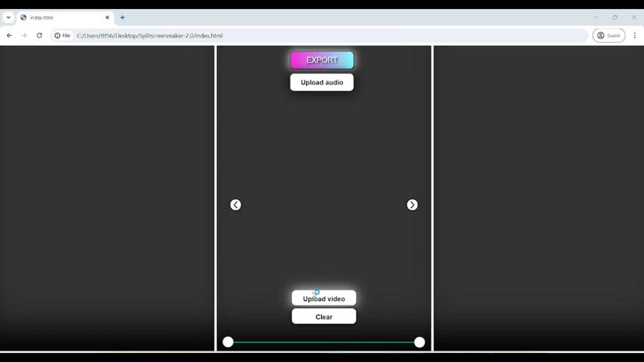644x362 pixels.
Task: Open the Guest profile menu
Action: [x=609, y=35]
